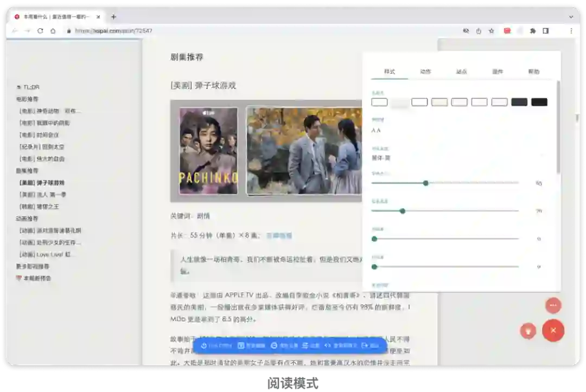Click the red extension icon in toolbar
The image size is (586, 392).
click(507, 31)
